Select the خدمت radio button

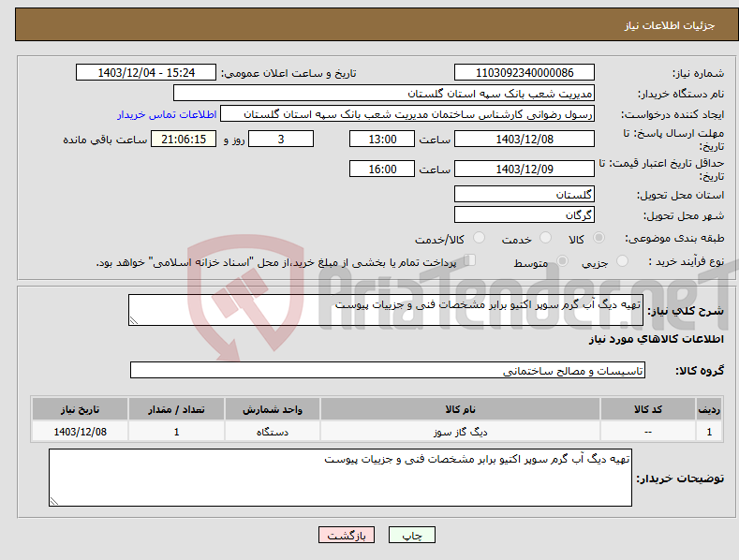545,238
